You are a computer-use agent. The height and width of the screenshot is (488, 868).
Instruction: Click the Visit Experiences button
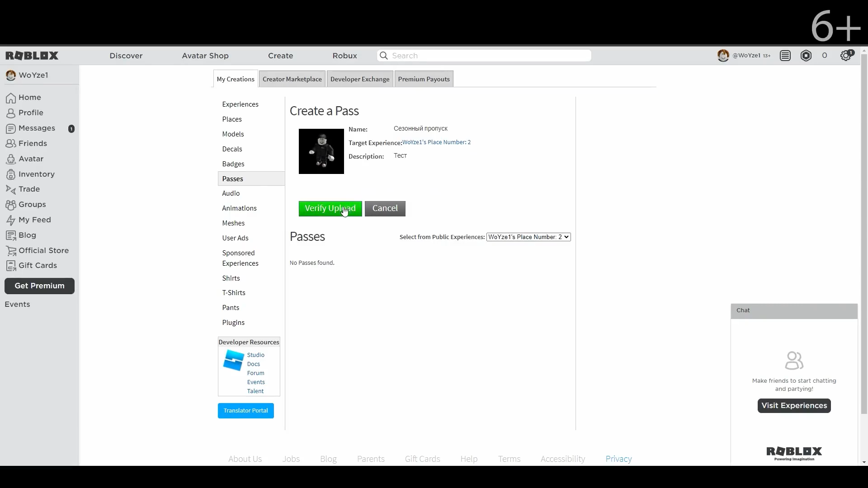tap(794, 406)
